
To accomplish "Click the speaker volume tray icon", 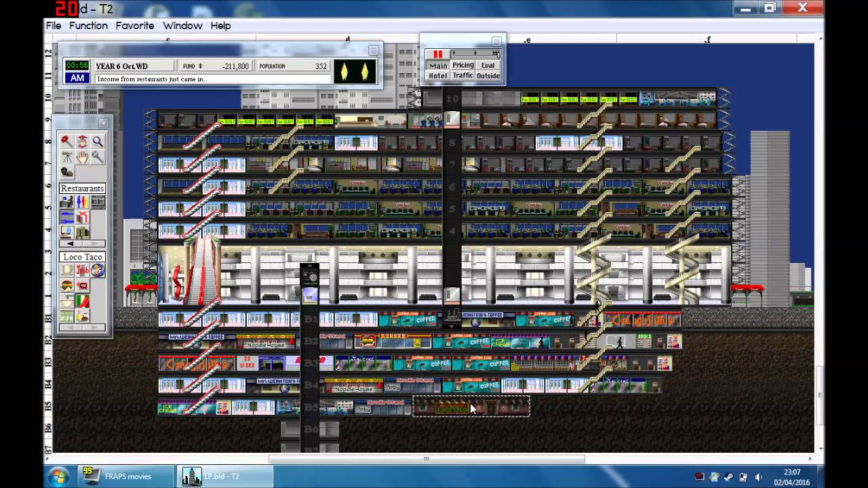I will (x=758, y=477).
